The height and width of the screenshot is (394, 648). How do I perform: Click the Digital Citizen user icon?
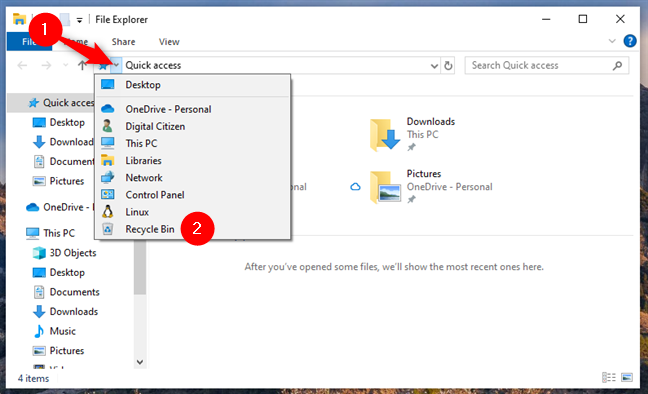(107, 126)
